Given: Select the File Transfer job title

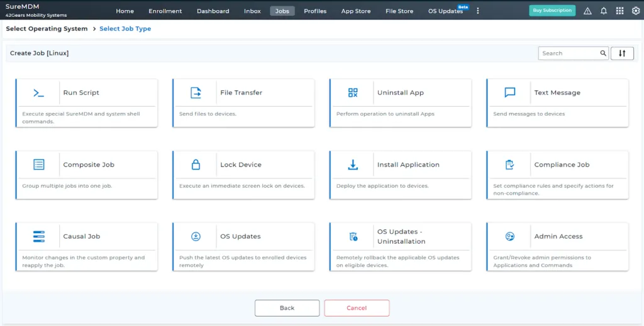Looking at the screenshot, I should coord(241,93).
